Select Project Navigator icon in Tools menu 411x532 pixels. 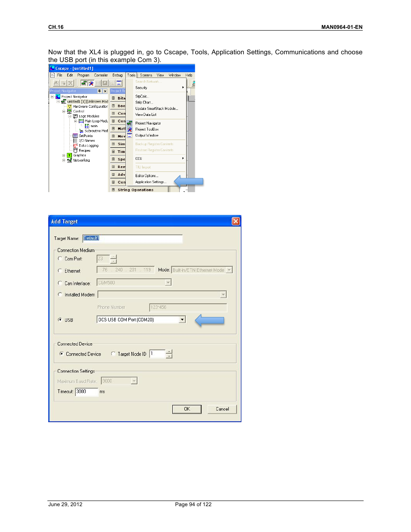(x=130, y=123)
